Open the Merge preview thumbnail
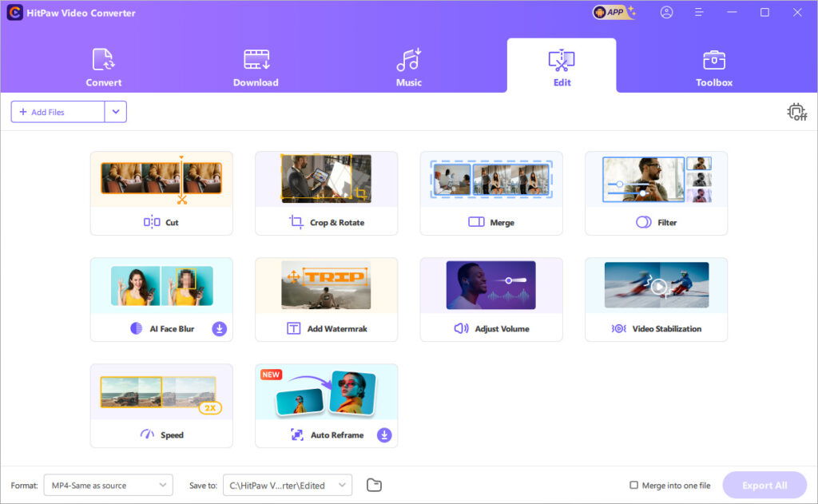The image size is (818, 504). pyautogui.click(x=491, y=179)
